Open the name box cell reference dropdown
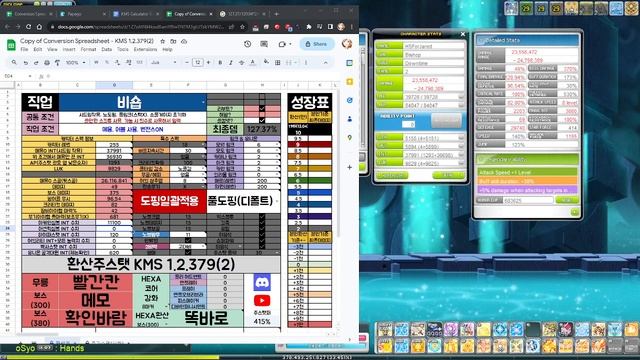Screen dimensions: 640x360 tap(30, 76)
